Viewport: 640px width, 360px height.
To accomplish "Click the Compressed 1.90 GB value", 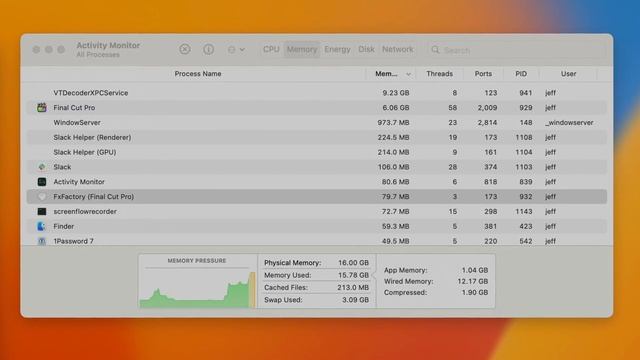I will click(x=475, y=292).
